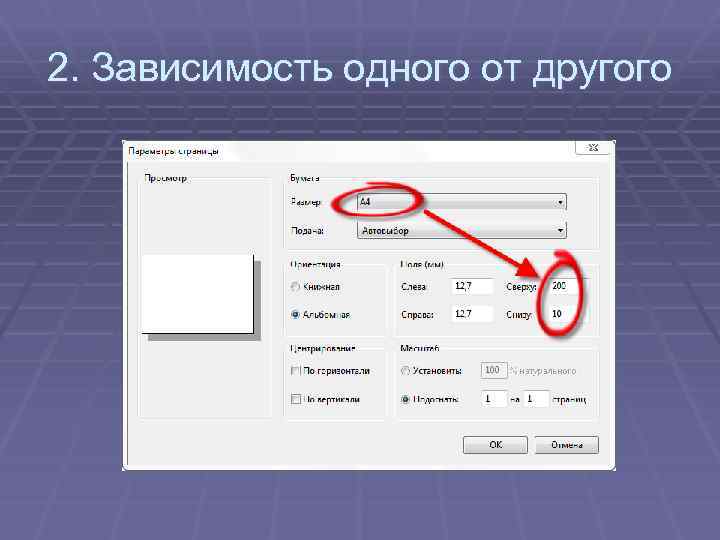Viewport: 720px width, 540px height.
Task: Open the Подача paper source dropdown
Action: 462,230
